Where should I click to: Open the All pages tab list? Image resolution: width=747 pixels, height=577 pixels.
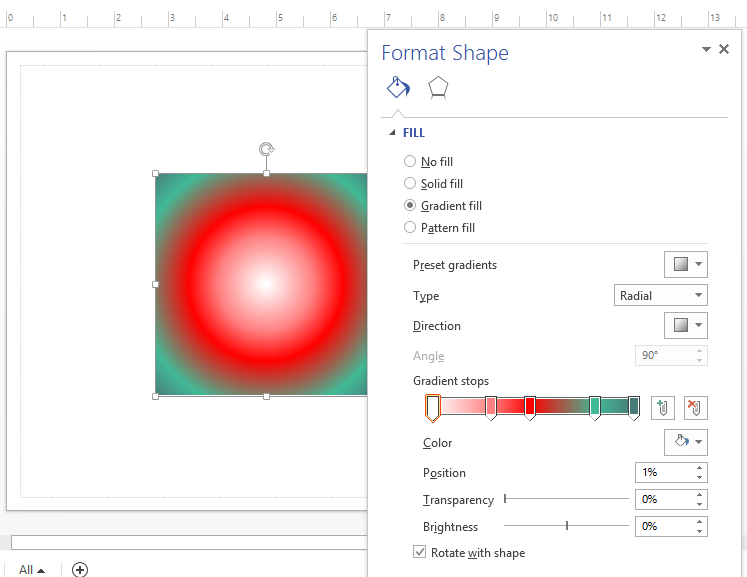[x=32, y=570]
